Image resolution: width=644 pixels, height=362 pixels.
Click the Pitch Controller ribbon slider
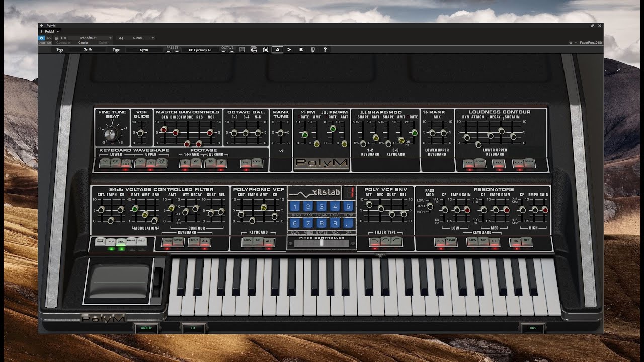click(x=321, y=243)
